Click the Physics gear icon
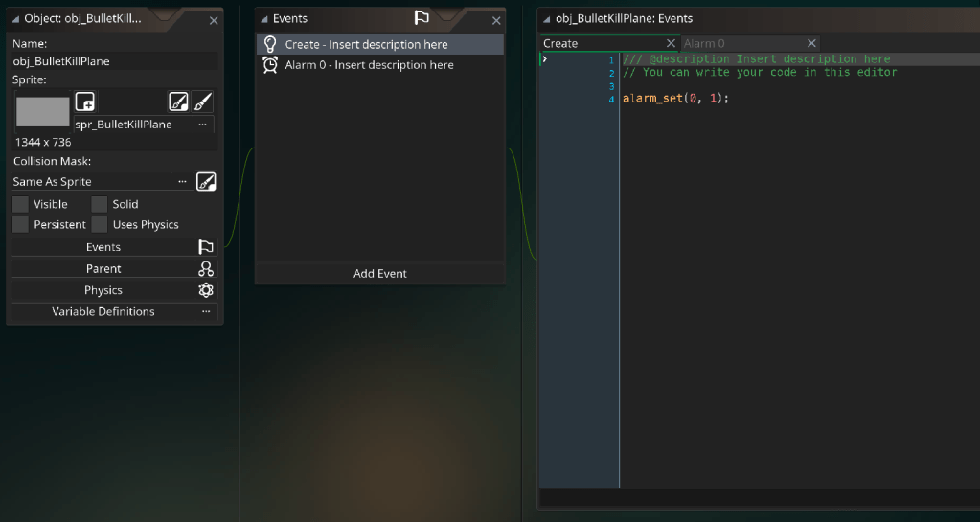The image size is (980, 522). (x=206, y=290)
